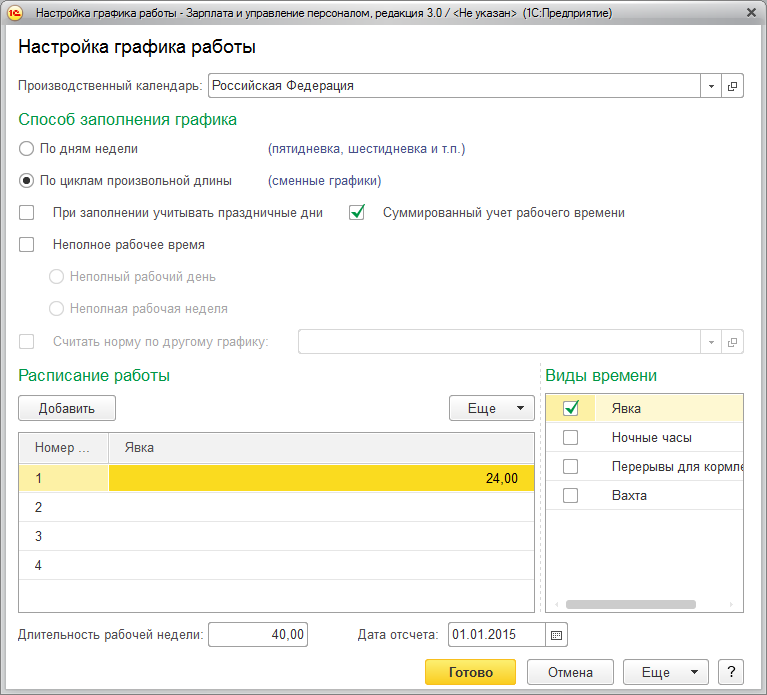This screenshot has height=695, width=767.
Task: Close the Настройка графика работы window
Action: point(750,14)
